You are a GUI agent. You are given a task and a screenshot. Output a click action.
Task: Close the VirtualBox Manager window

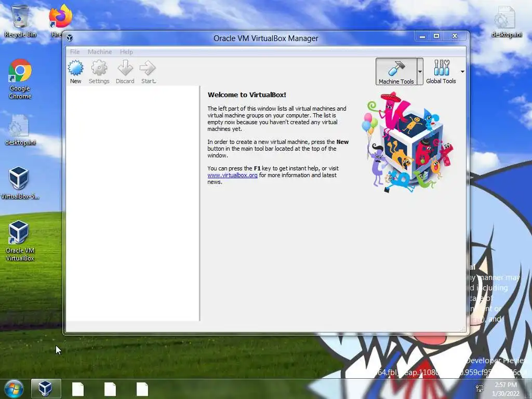[x=455, y=36]
